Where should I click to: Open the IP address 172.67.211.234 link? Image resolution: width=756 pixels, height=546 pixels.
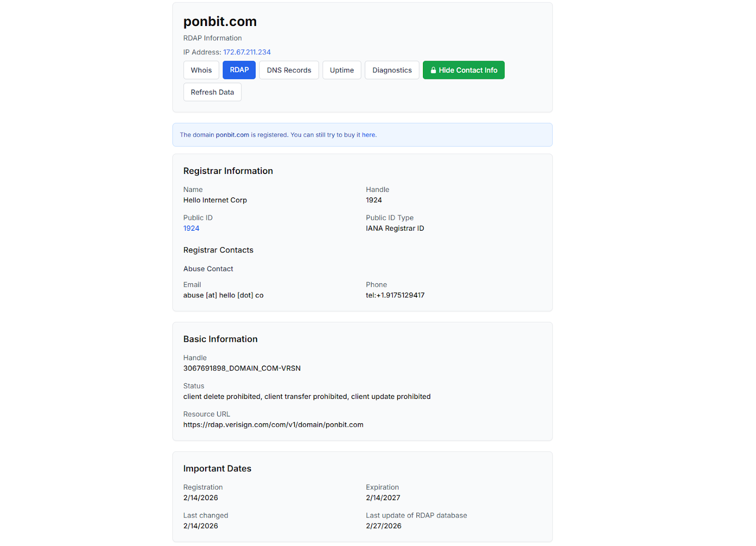click(247, 52)
